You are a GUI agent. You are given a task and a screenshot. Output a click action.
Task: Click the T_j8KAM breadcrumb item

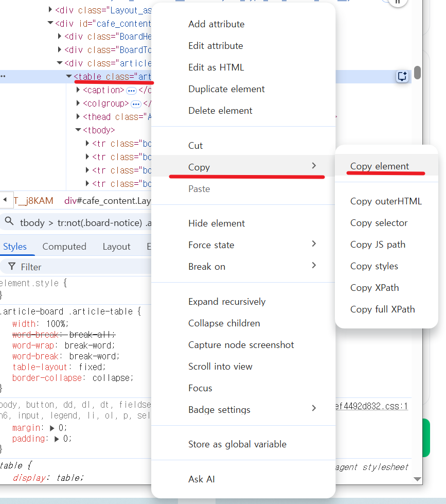point(33,201)
